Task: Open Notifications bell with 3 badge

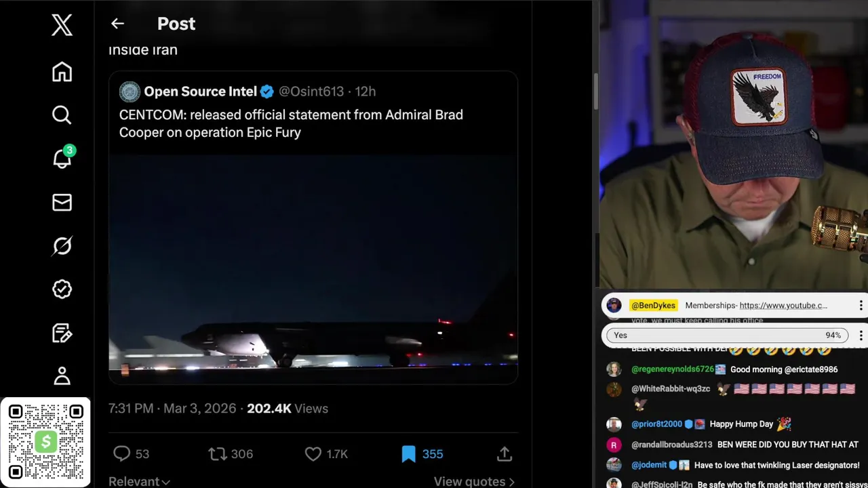Action: pos(62,159)
